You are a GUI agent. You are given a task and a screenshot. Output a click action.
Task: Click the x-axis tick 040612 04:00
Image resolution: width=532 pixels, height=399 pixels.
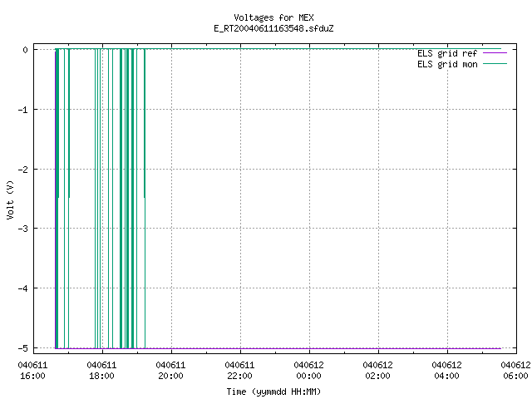pos(446,371)
